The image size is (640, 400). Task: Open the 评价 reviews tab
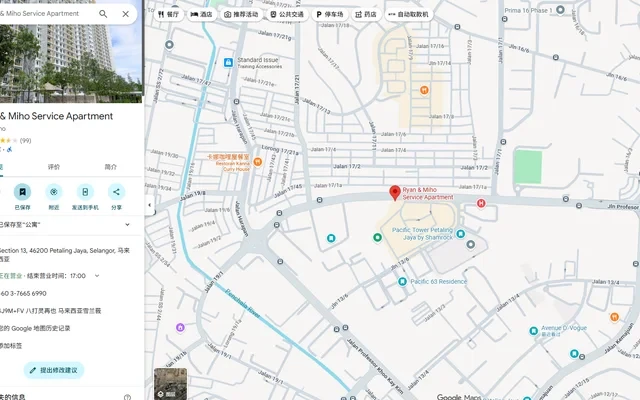pos(54,167)
